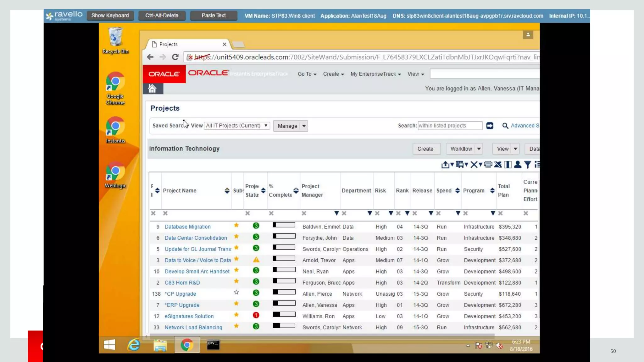The height and width of the screenshot is (362, 644).
Task: Open the Workflow dropdown arrow
Action: pos(479,149)
